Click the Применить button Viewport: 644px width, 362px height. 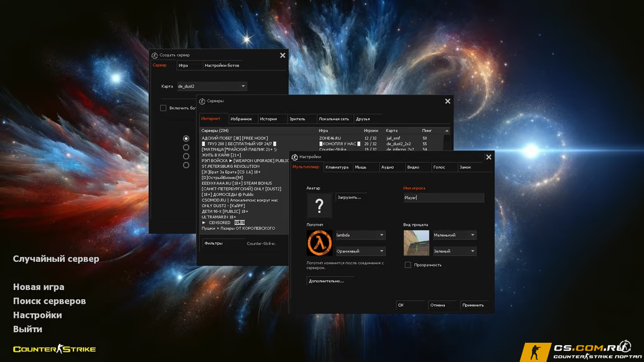[x=474, y=305]
